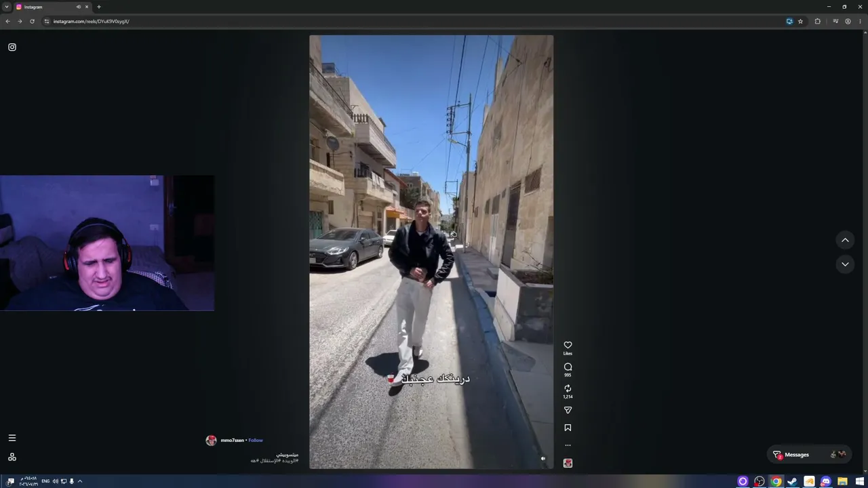Select the Instagram browser tab
The width and height of the screenshot is (868, 488).
coord(52,7)
